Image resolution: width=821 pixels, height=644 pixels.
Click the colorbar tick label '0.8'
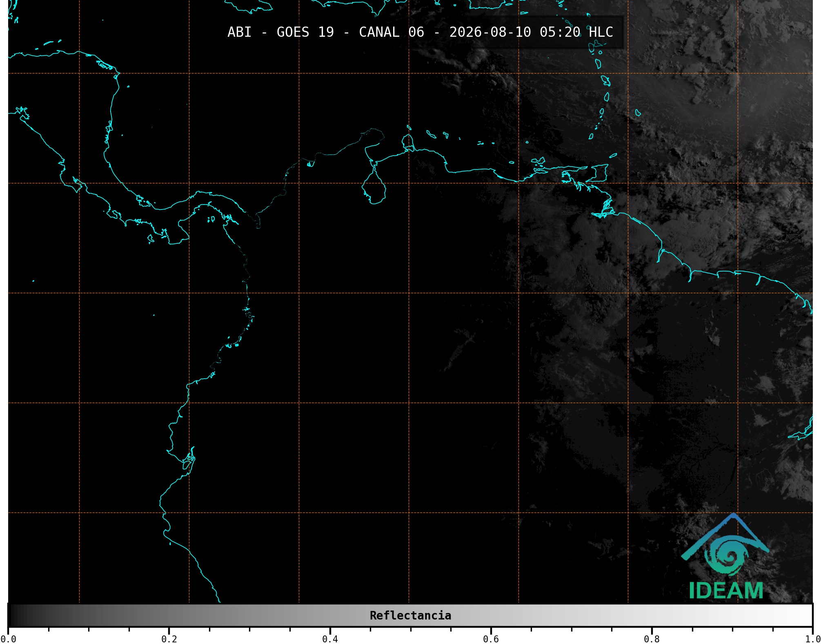point(652,639)
